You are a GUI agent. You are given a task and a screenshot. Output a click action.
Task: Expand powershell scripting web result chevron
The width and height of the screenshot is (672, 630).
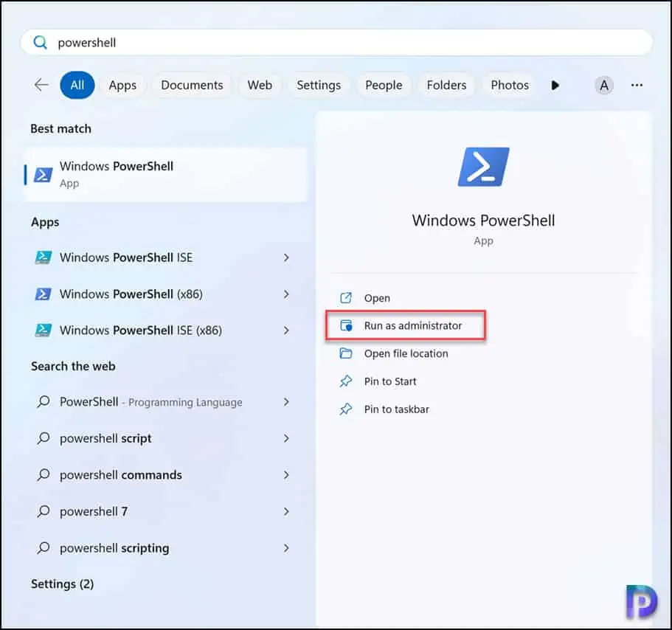(286, 548)
